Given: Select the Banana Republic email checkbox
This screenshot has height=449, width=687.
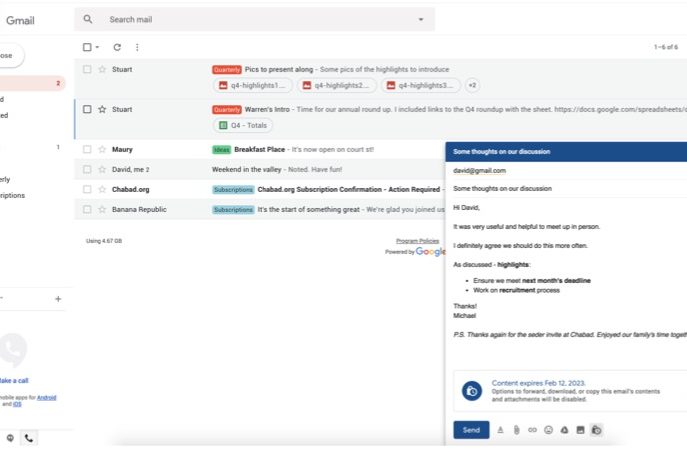Looking at the screenshot, I should 88,209.
